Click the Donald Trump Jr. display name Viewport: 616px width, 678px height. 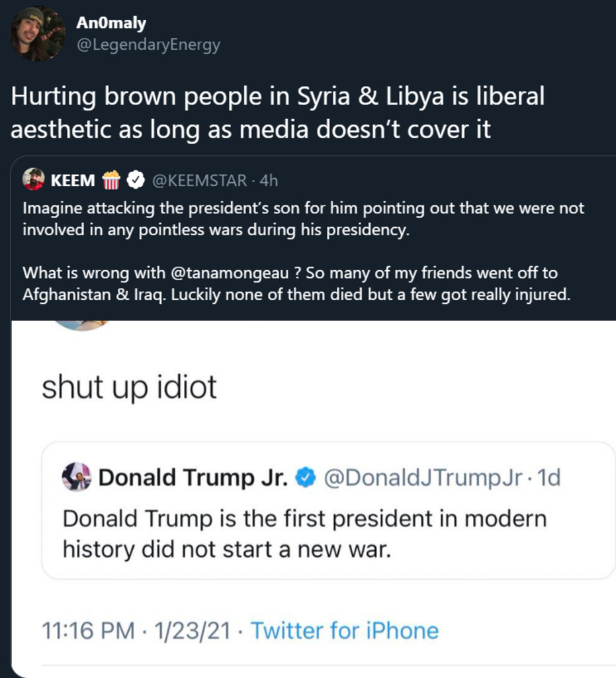click(x=193, y=477)
